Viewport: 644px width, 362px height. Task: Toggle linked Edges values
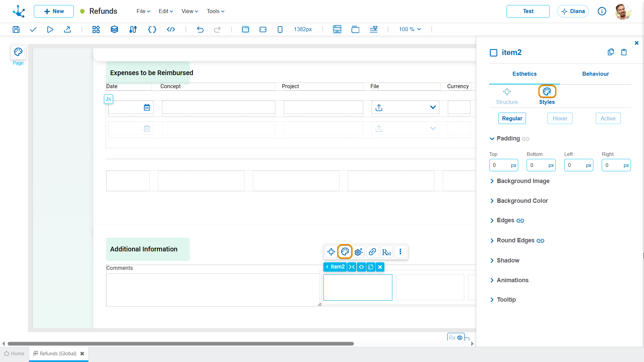point(520,221)
